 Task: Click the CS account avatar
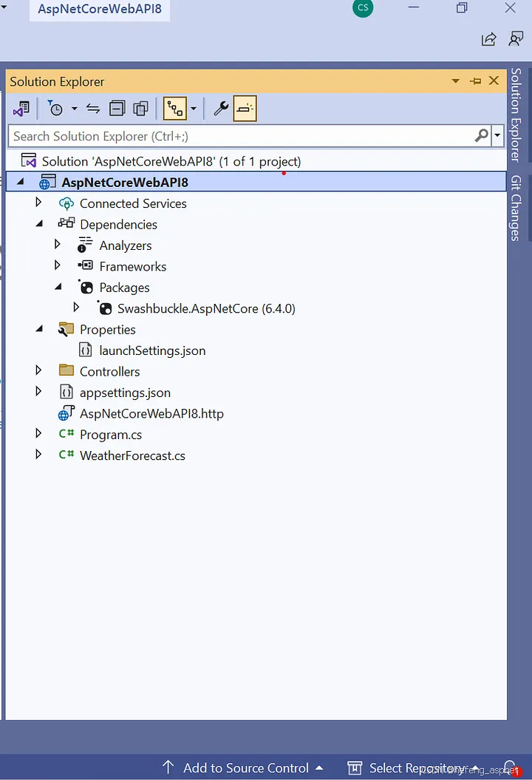(x=363, y=7)
